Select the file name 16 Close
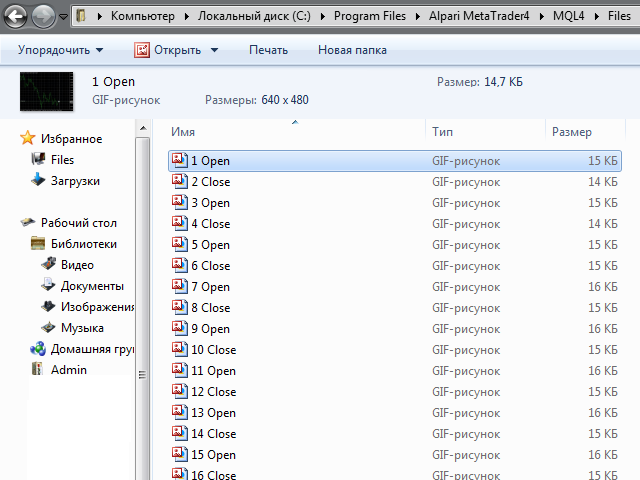Image resolution: width=640 pixels, height=480 pixels. pyautogui.click(x=213, y=475)
